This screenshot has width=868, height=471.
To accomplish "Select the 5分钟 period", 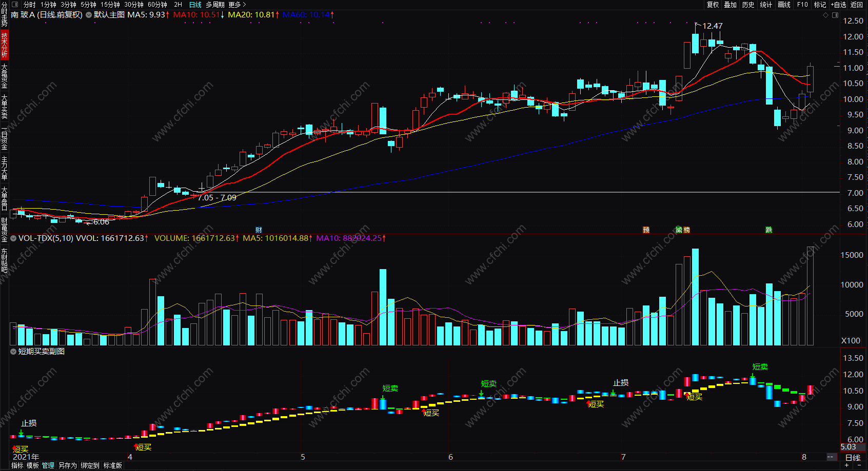I will point(88,5).
